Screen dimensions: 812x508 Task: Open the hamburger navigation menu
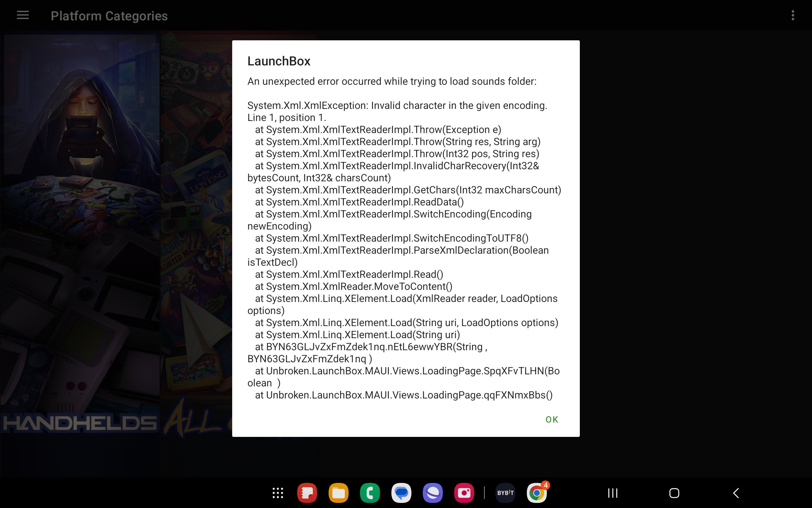click(23, 16)
